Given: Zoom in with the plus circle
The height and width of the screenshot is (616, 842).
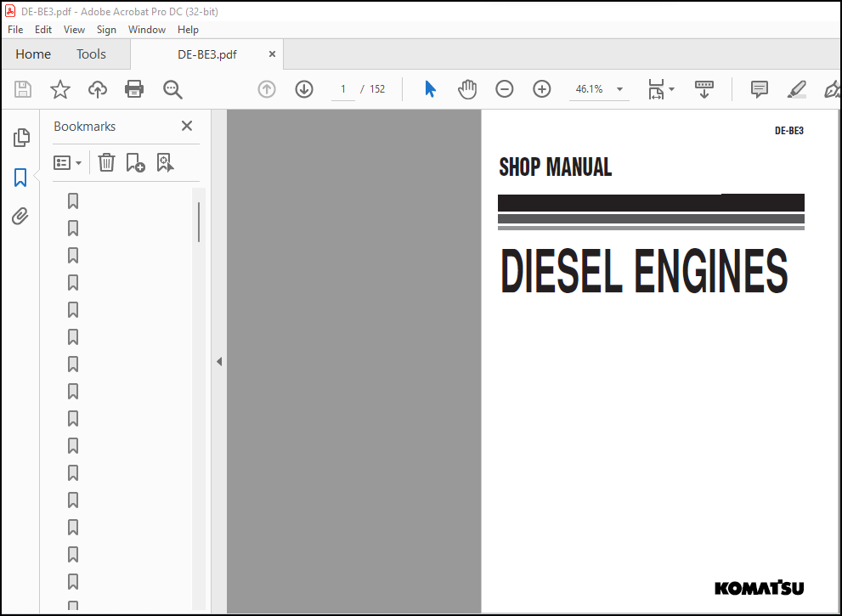Looking at the screenshot, I should pos(542,89).
